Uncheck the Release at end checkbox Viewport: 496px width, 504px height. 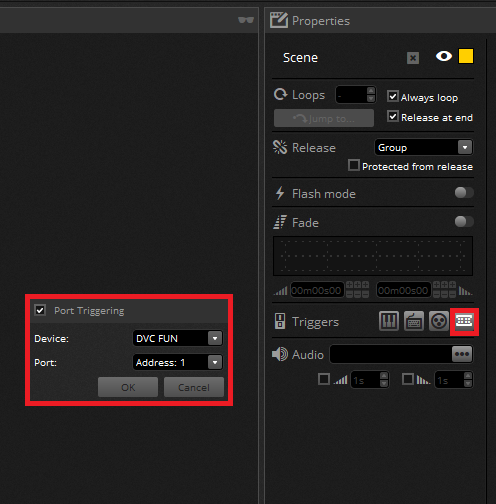point(393,116)
